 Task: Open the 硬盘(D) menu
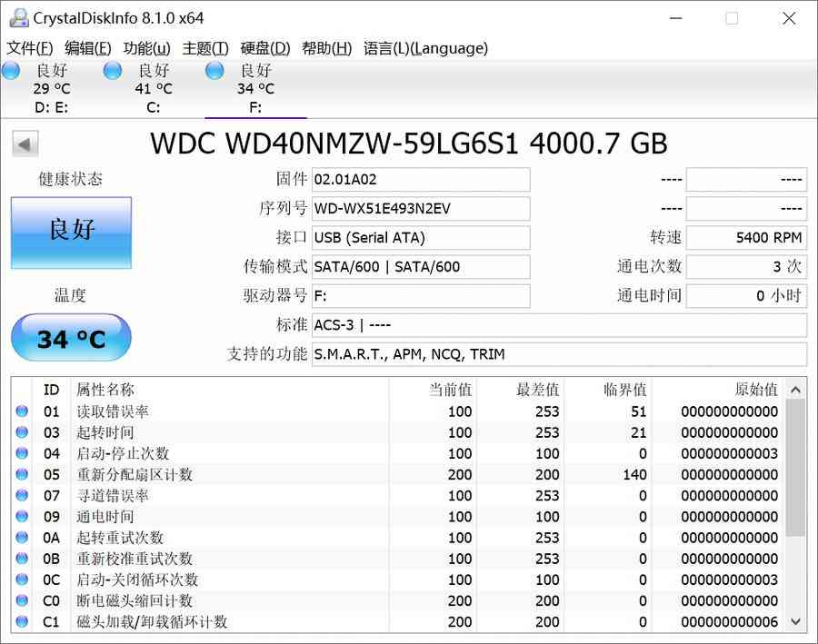265,48
